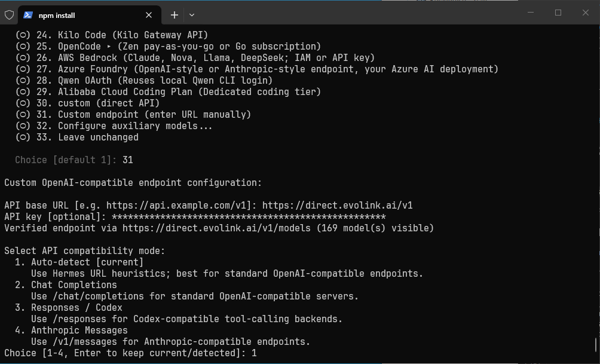Click 'Use /responses for Codex-compatible' description line
This screenshot has height=364, width=600.
tap(186, 319)
